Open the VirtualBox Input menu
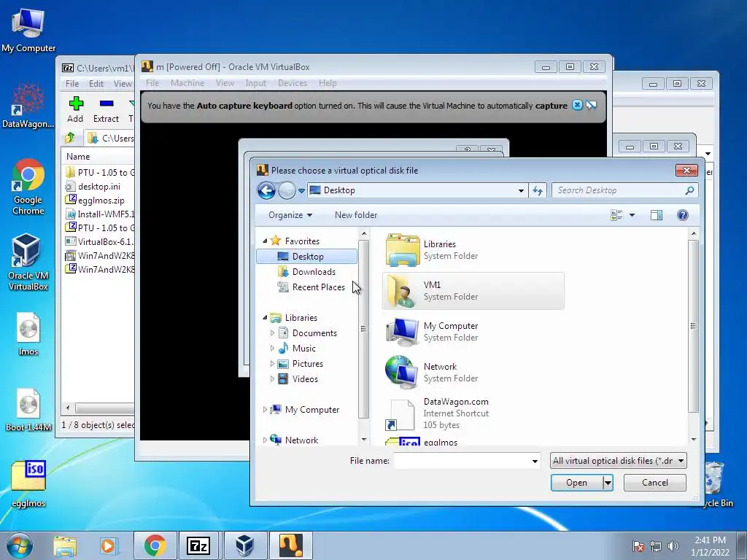Image resolution: width=747 pixels, height=560 pixels. coord(255,83)
